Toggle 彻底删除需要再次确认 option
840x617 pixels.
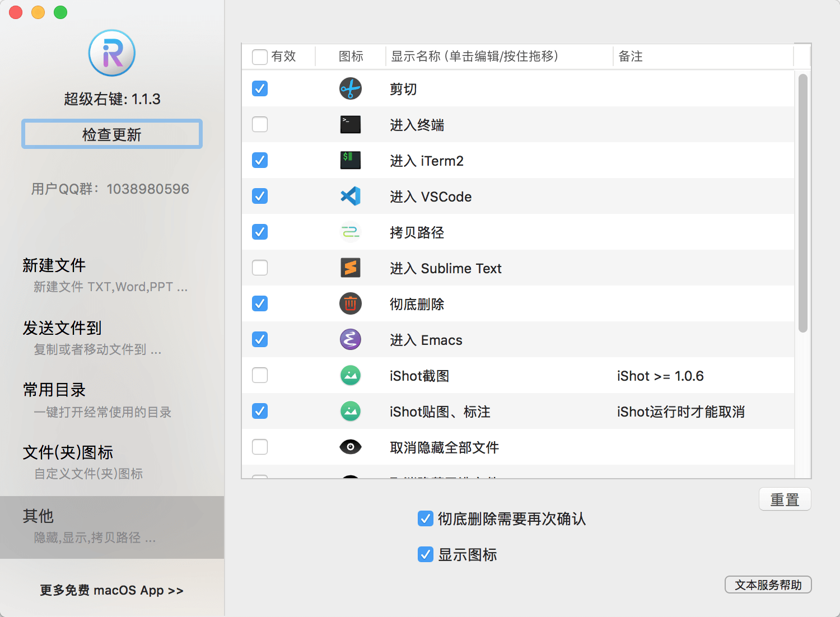pyautogui.click(x=426, y=518)
